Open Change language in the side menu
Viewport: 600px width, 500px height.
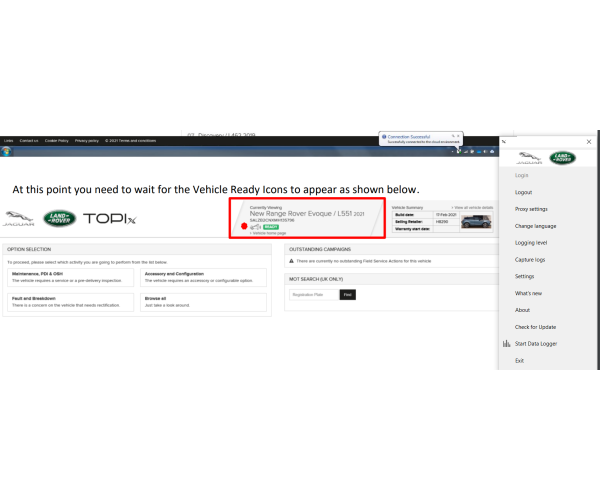(535, 226)
